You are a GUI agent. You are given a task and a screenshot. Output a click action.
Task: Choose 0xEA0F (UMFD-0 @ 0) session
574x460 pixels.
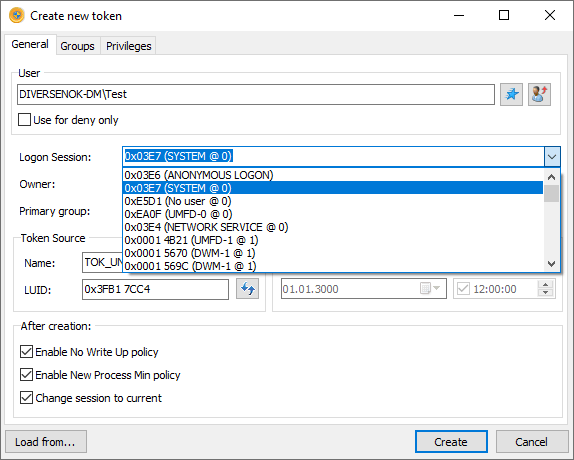(333, 214)
